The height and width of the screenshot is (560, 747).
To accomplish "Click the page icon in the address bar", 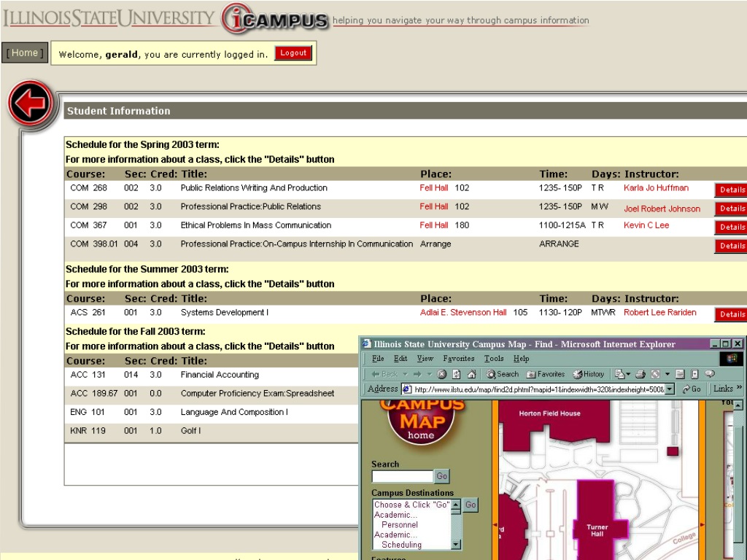I will click(407, 389).
